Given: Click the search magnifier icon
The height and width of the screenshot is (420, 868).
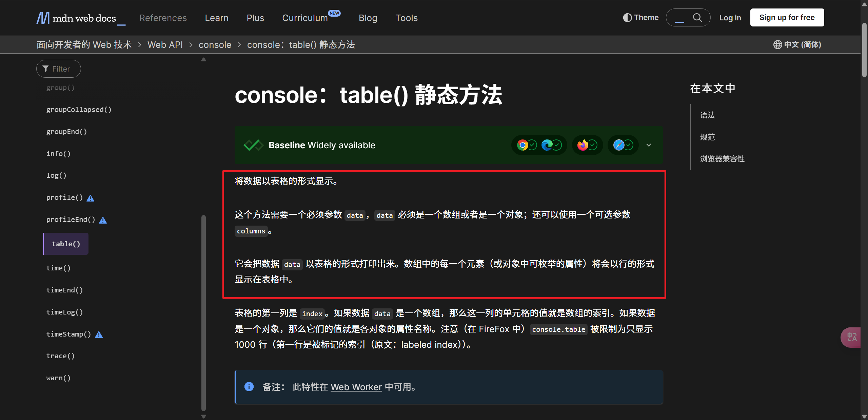Looking at the screenshot, I should click(697, 18).
